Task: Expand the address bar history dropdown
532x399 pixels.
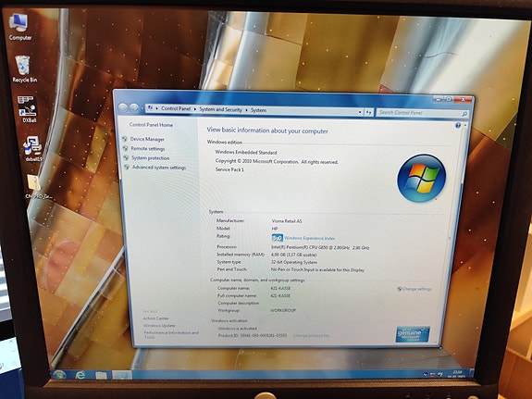Action: pyautogui.click(x=360, y=112)
